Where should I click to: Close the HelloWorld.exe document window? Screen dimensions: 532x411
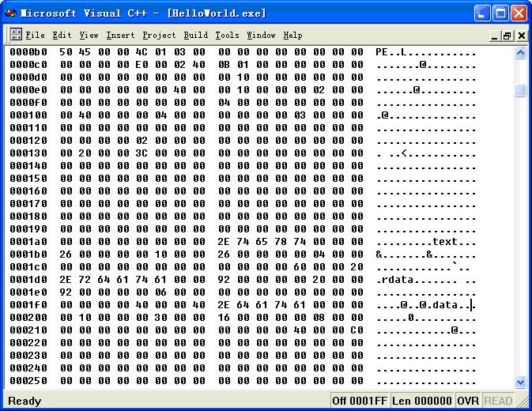522,36
